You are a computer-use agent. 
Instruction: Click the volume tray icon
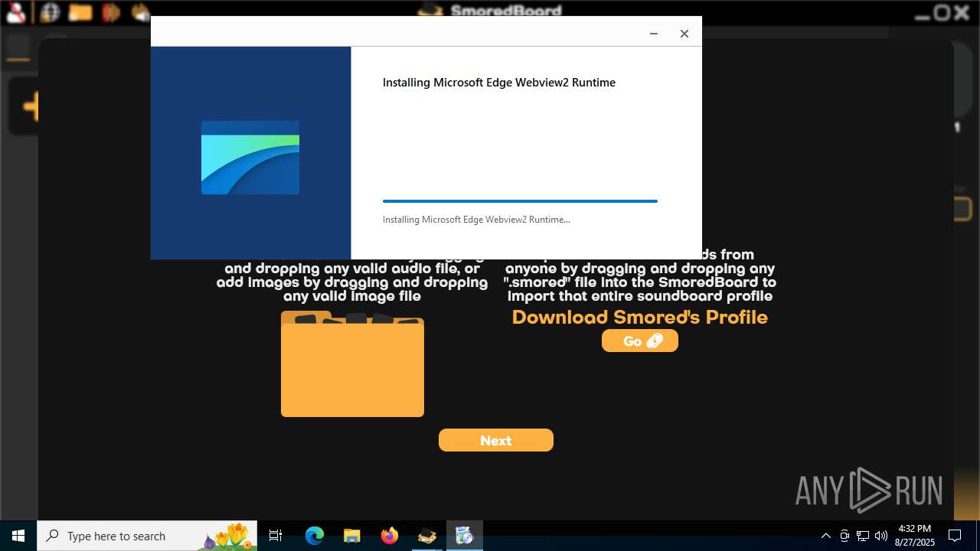(x=881, y=536)
